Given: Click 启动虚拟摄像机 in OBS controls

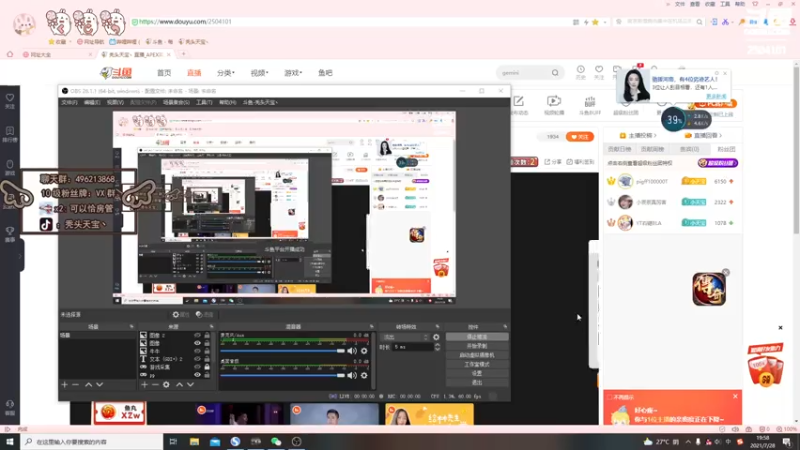Looking at the screenshot, I should tap(477, 355).
